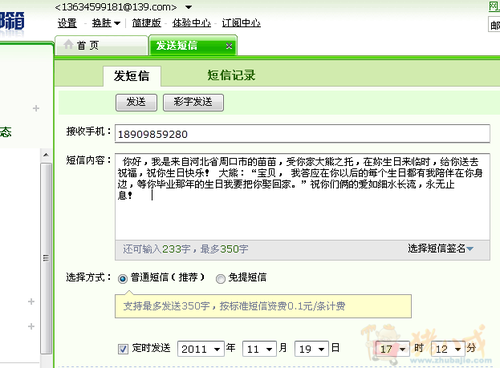This screenshot has height=368, width=500.
Task: Open 设置 link
Action: pos(67,23)
